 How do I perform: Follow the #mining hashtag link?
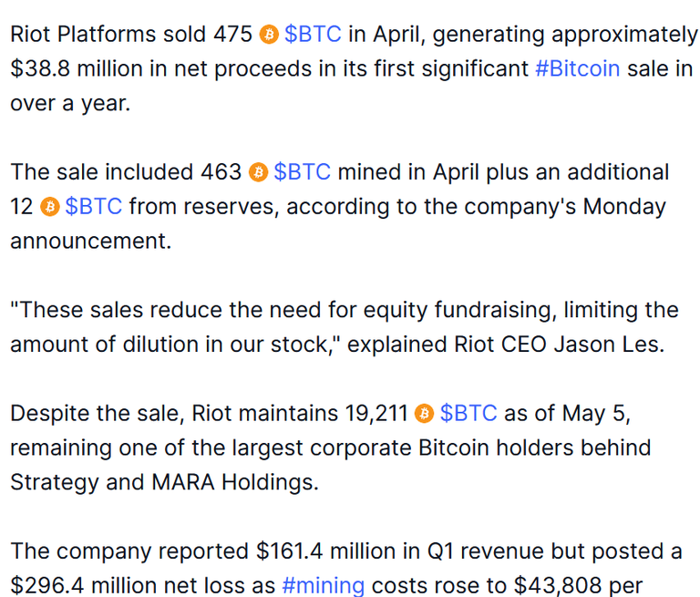[x=324, y=585]
